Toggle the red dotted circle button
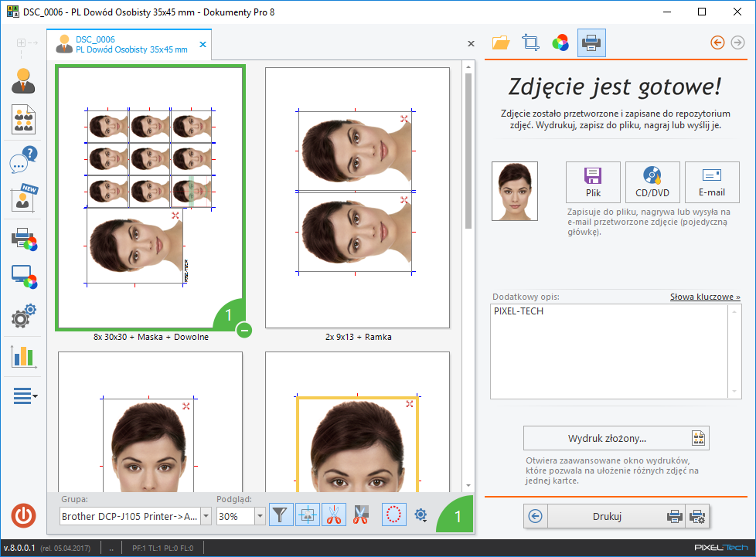Viewport: 756px width, 557px height. pyautogui.click(x=394, y=515)
